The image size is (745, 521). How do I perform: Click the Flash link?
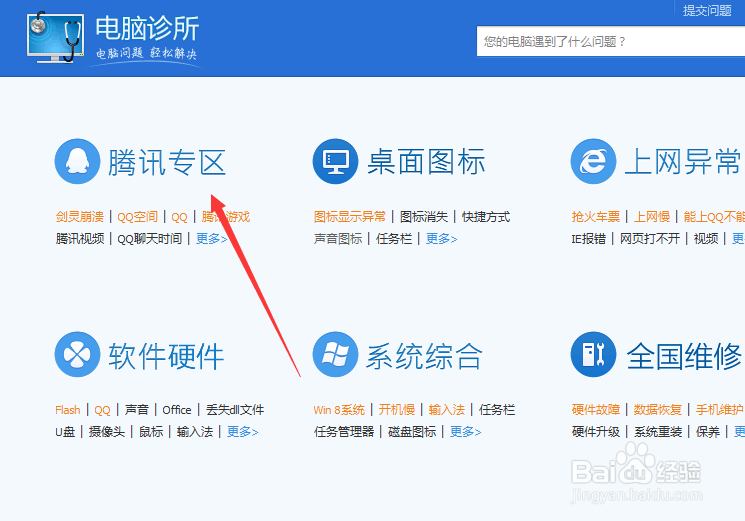click(67, 410)
